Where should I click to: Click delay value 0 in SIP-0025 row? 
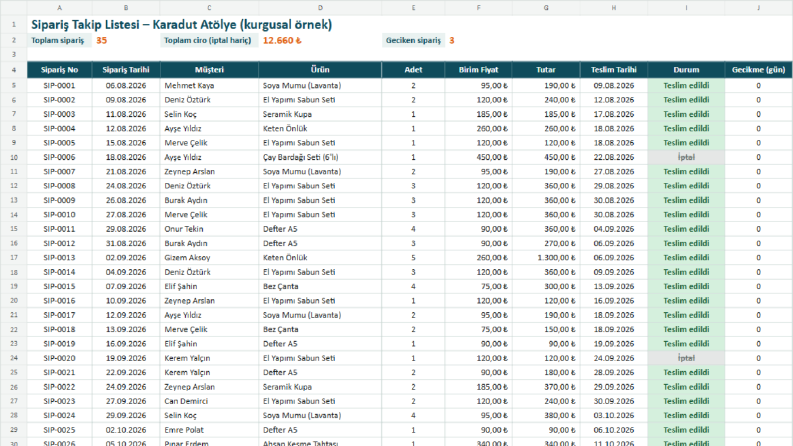coord(758,430)
